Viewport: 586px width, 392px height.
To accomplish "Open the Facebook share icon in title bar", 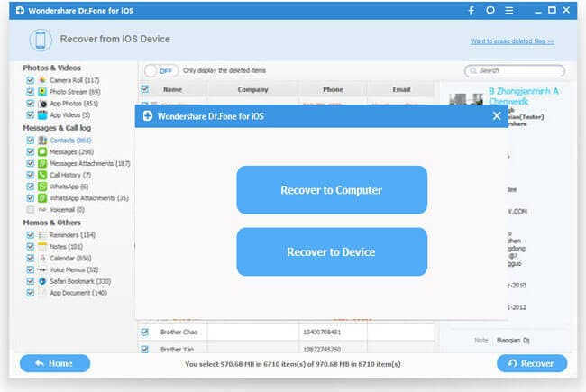I will (472, 11).
